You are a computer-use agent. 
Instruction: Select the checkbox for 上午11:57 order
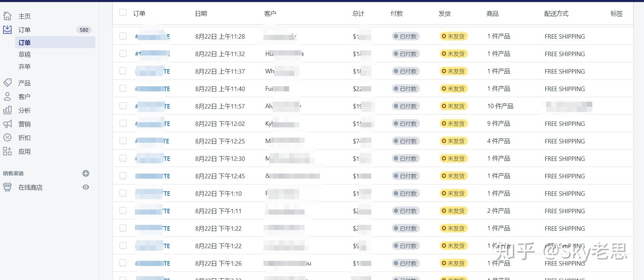pos(123,106)
